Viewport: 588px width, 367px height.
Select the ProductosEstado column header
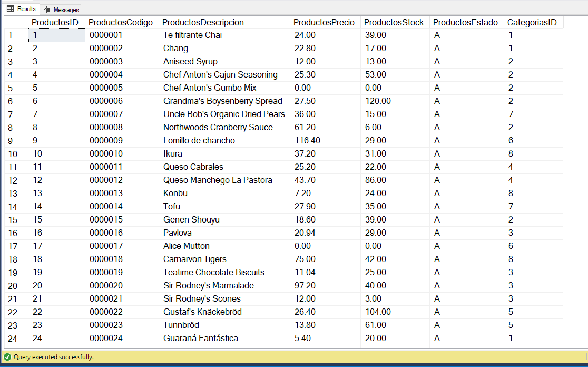coord(466,23)
